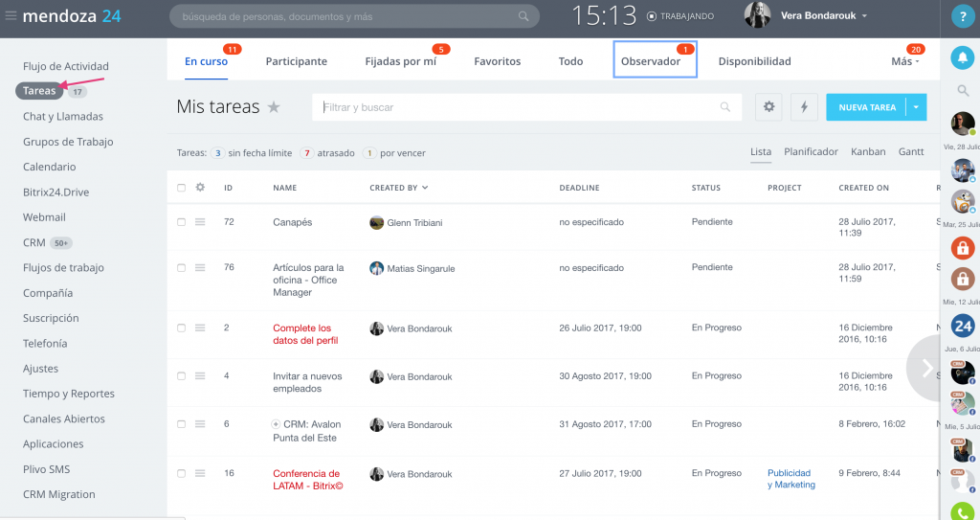
Task: Click the magnifier in Filtrar y buscar
Action: [725, 107]
